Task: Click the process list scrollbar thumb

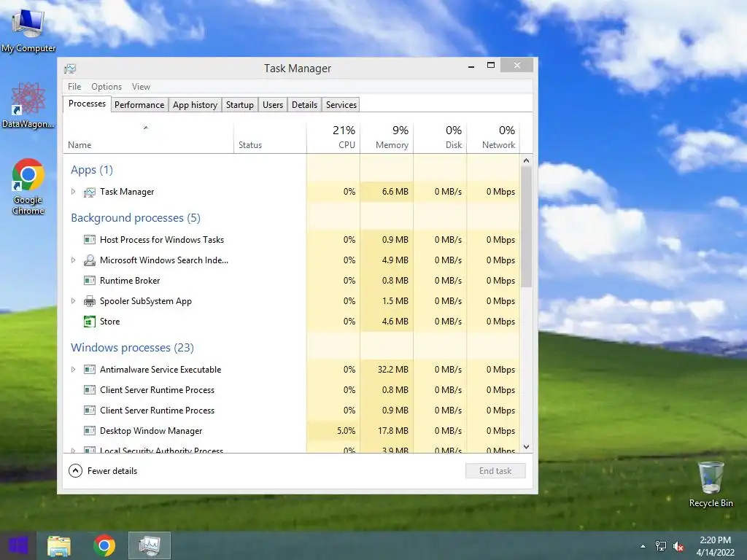Action: (x=526, y=227)
